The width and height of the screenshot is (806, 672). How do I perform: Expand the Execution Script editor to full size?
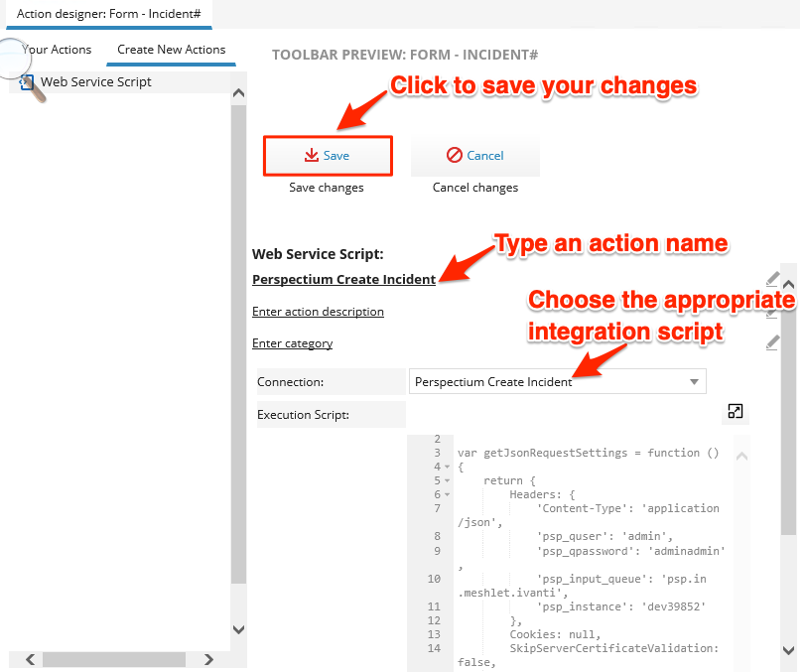[736, 411]
